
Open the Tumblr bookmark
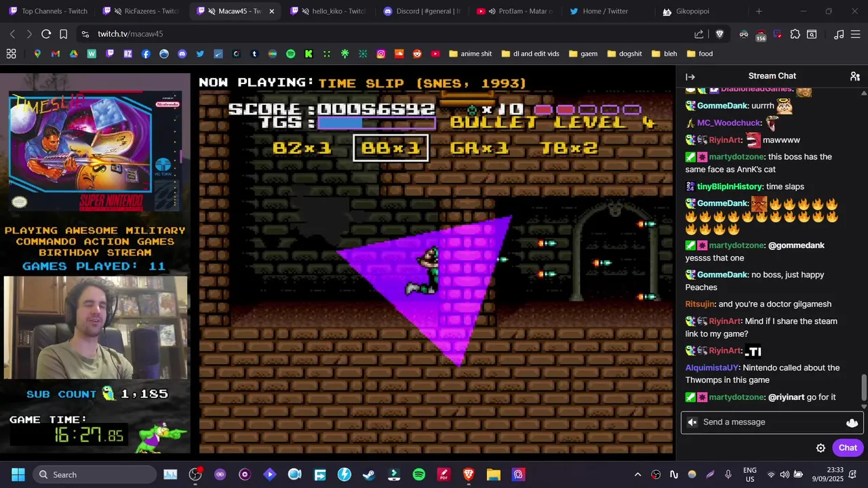click(254, 54)
